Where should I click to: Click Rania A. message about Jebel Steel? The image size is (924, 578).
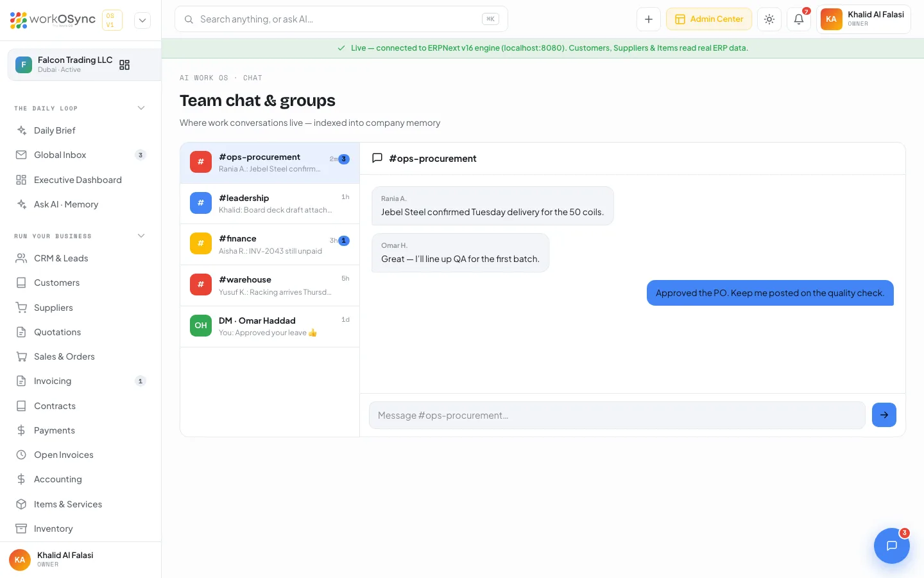pos(493,206)
